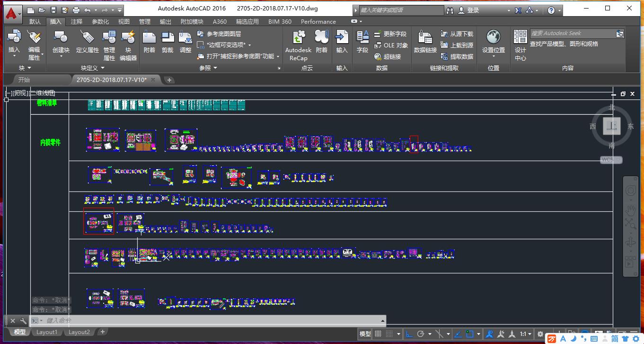The width and height of the screenshot is (644, 344).
Task: Click the Design Center (设计中心) icon
Action: pos(520,45)
